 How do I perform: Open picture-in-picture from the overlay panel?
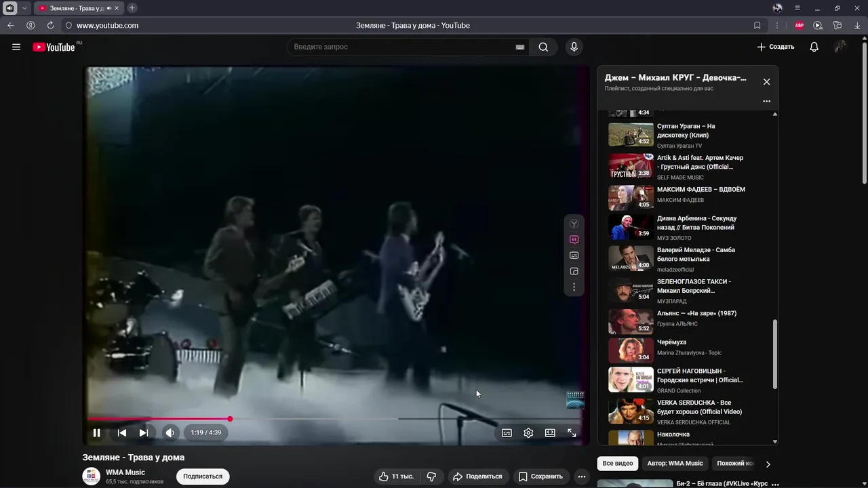point(574,271)
